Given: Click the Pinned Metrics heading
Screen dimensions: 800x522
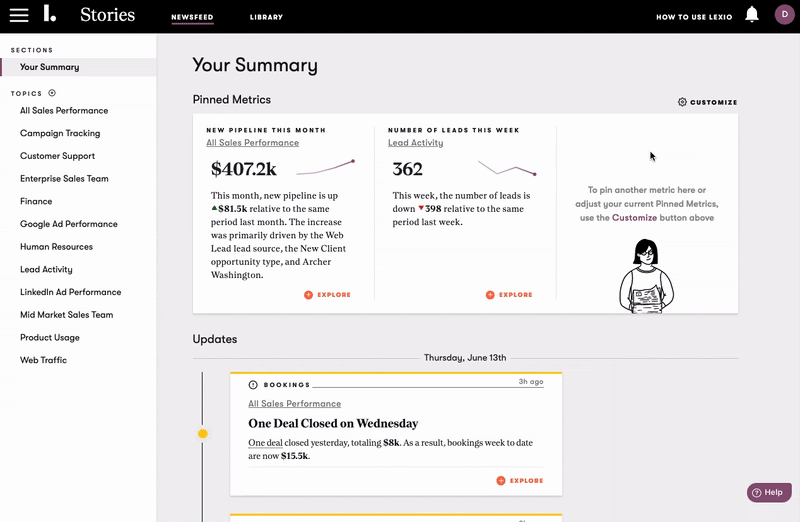Looking at the screenshot, I should pos(232,100).
